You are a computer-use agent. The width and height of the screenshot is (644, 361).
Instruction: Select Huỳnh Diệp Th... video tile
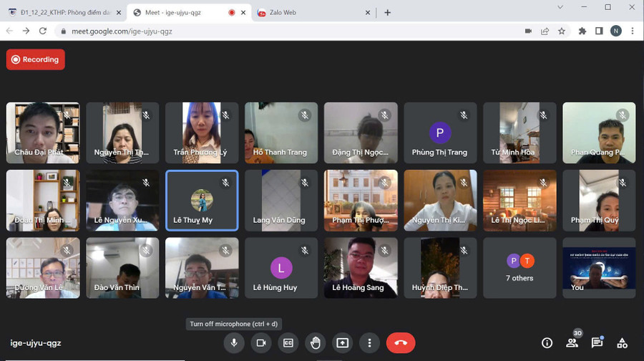440,268
